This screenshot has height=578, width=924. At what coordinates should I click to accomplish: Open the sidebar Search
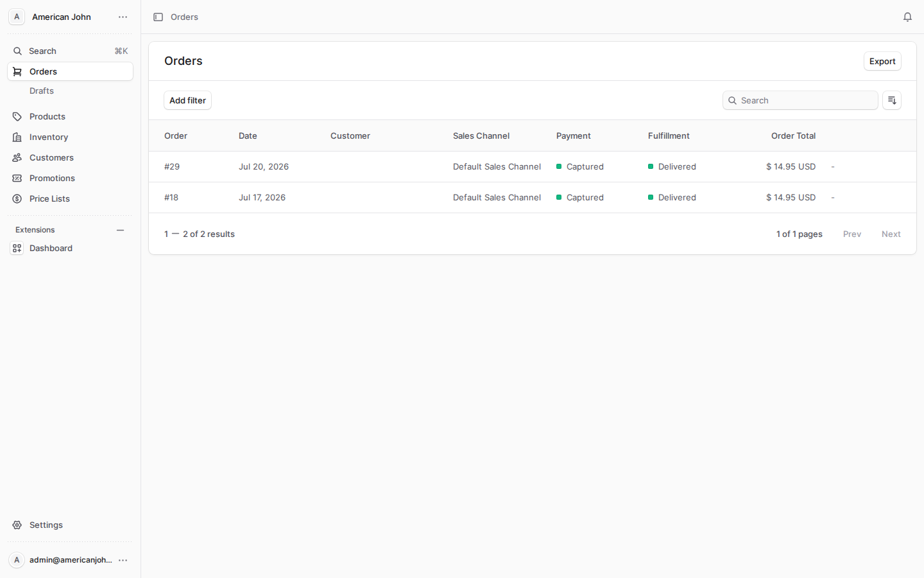(x=70, y=51)
